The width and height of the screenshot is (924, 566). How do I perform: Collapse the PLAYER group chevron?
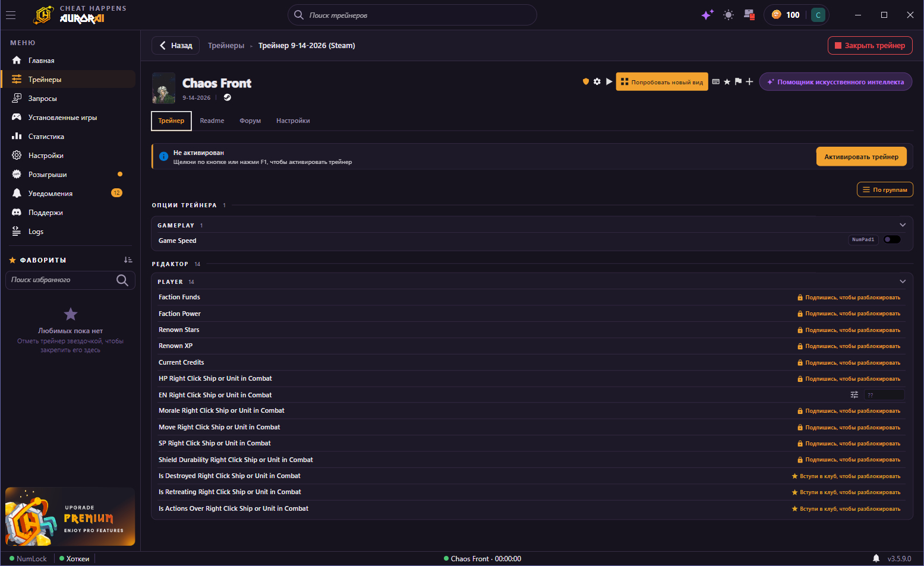pyautogui.click(x=903, y=282)
